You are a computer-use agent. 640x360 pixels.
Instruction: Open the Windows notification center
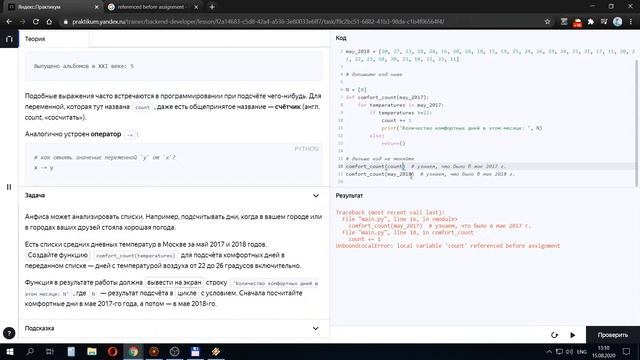point(627,352)
